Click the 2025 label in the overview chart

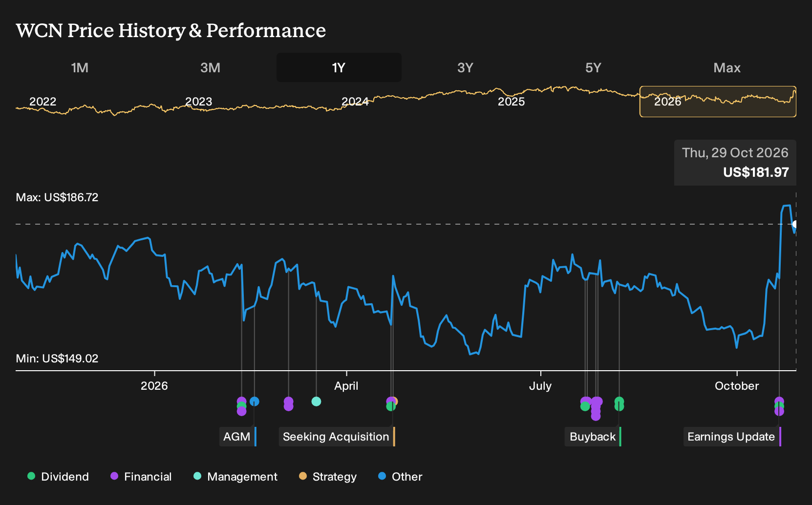click(512, 102)
